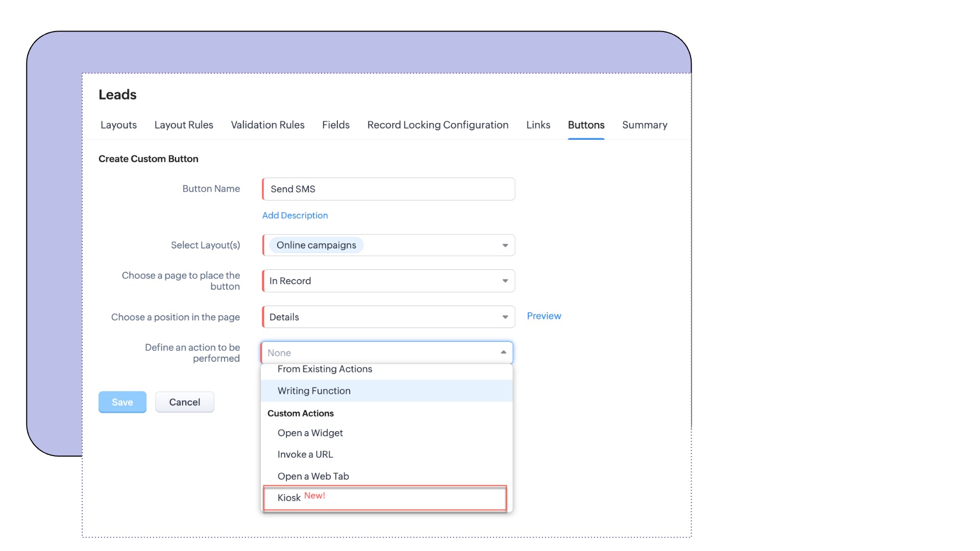Switch to the Layout Rules tab
The width and height of the screenshot is (980, 551).
pos(184,125)
